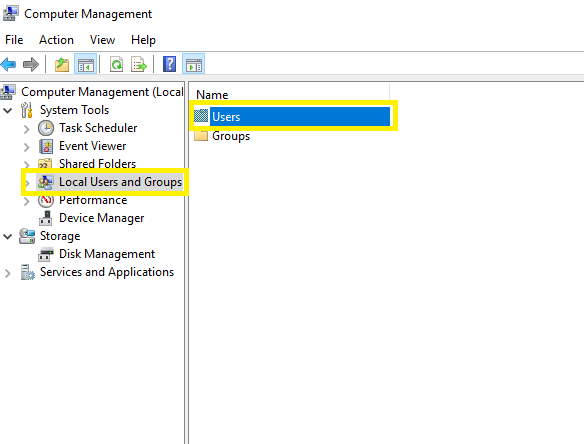Click the Export List toolbar icon
The width and height of the screenshot is (584, 444).
139,64
